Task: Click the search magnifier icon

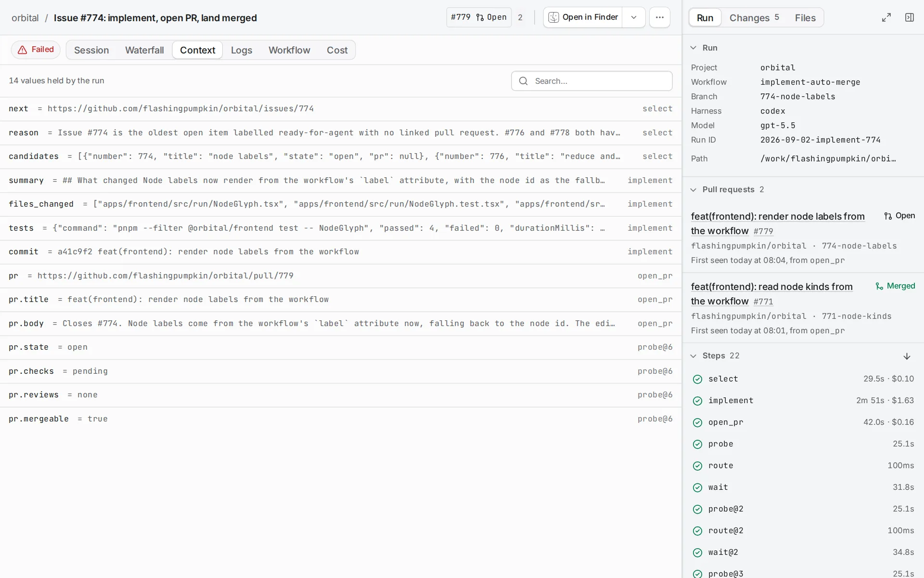Action: click(523, 81)
